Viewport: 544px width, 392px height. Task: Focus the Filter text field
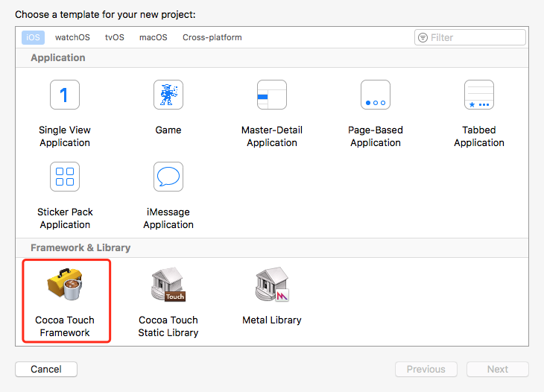(x=470, y=37)
